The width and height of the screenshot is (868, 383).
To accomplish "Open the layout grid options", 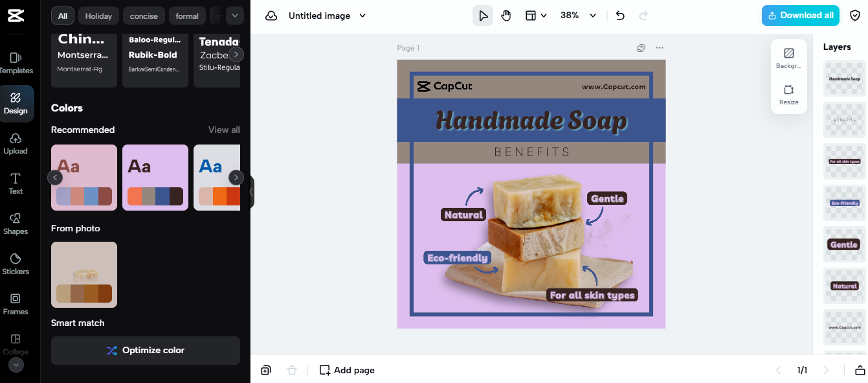I will [x=535, y=16].
